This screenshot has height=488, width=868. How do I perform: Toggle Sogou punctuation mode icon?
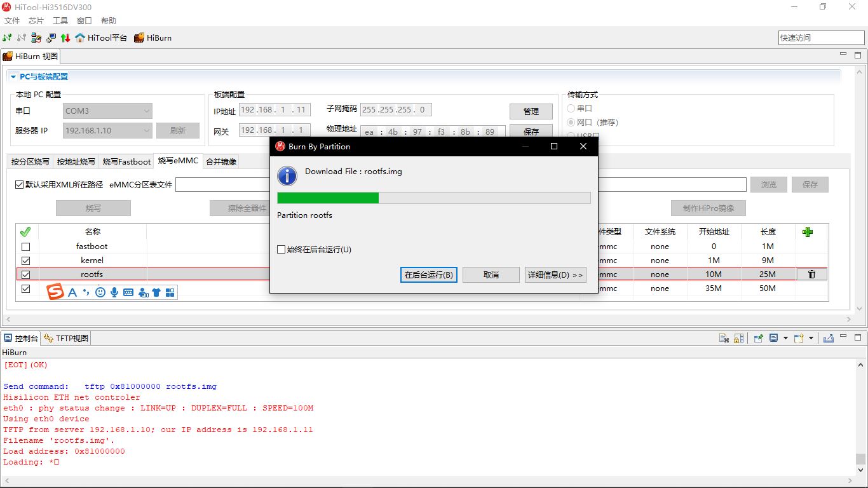point(86,292)
